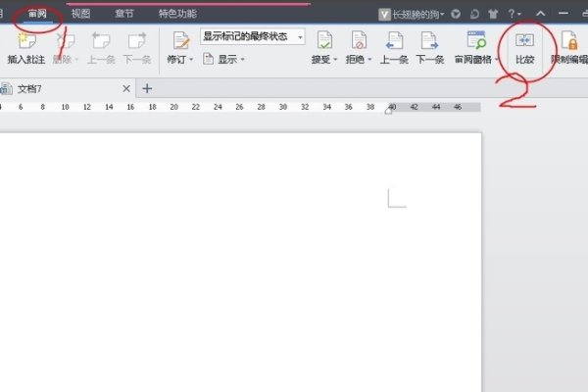Viewport: 588px width, 392px height.
Task: Toggle 修订 track changes icon
Action: tap(180, 40)
